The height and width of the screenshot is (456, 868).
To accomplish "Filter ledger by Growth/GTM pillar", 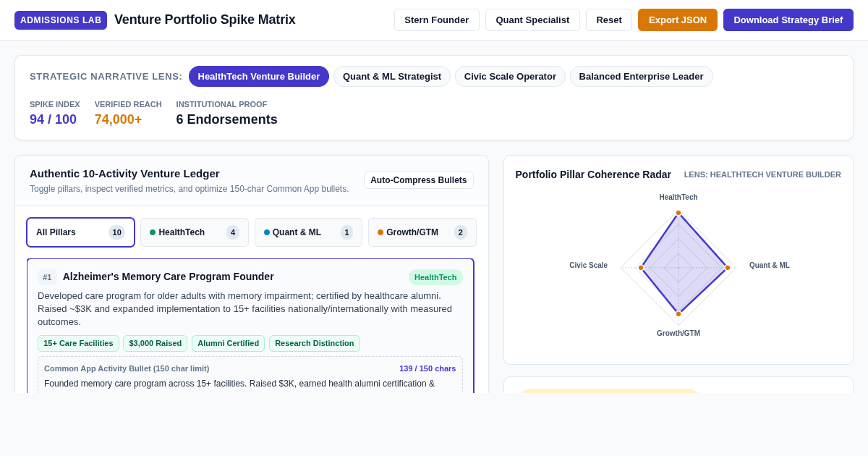I will [422, 232].
